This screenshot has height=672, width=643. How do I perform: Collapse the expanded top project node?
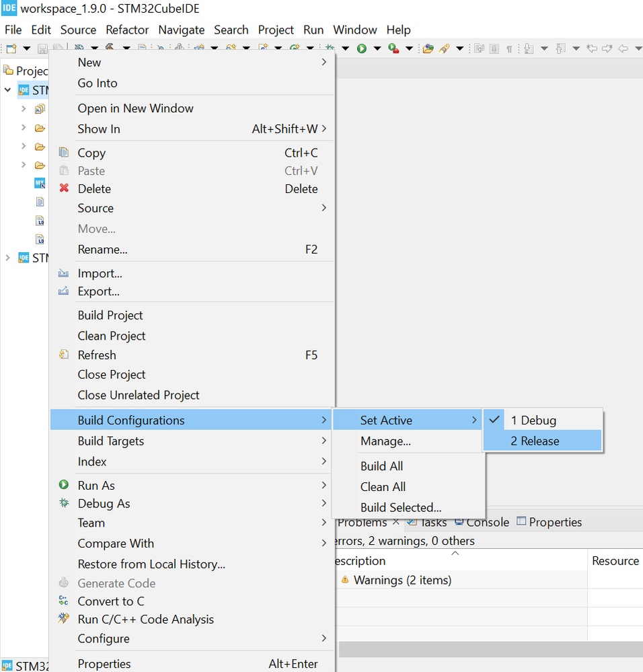[x=7, y=90]
